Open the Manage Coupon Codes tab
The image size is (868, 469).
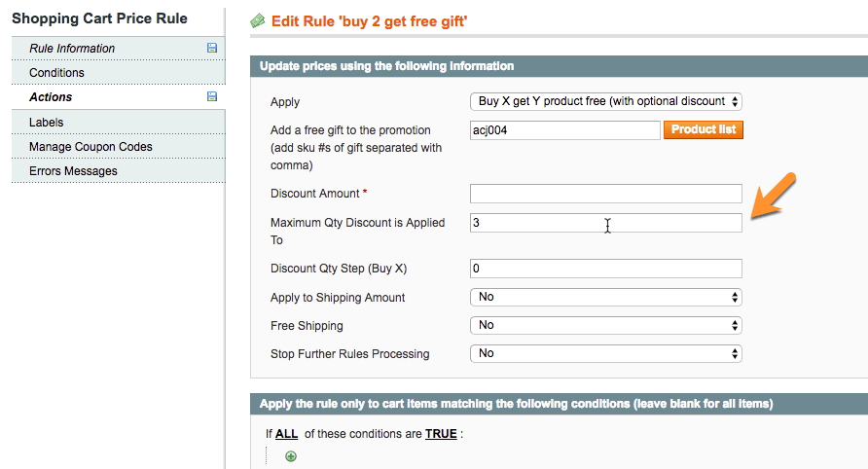tap(90, 147)
